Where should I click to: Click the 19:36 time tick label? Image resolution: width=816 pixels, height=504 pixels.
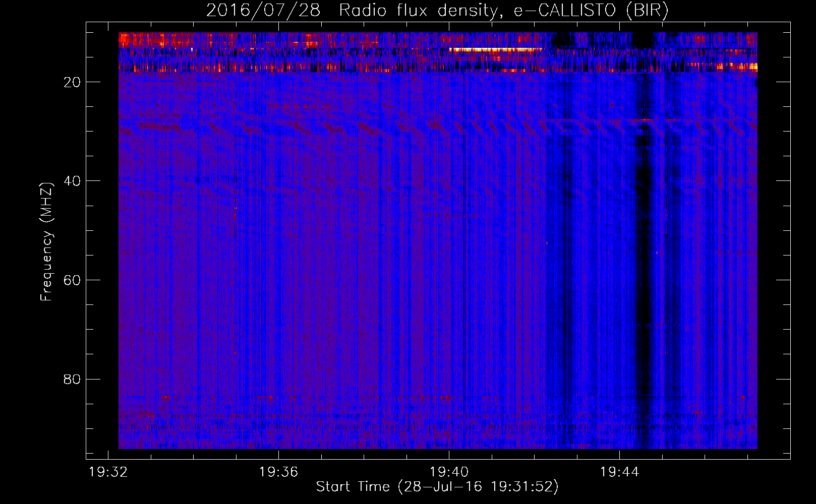(278, 472)
